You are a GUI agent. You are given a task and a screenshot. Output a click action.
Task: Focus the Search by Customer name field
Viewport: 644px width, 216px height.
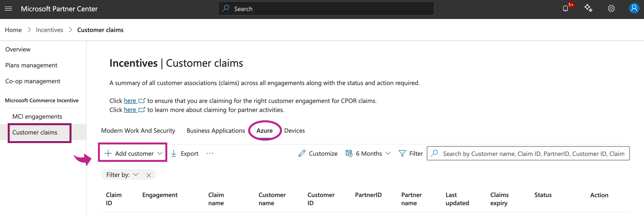pos(528,153)
